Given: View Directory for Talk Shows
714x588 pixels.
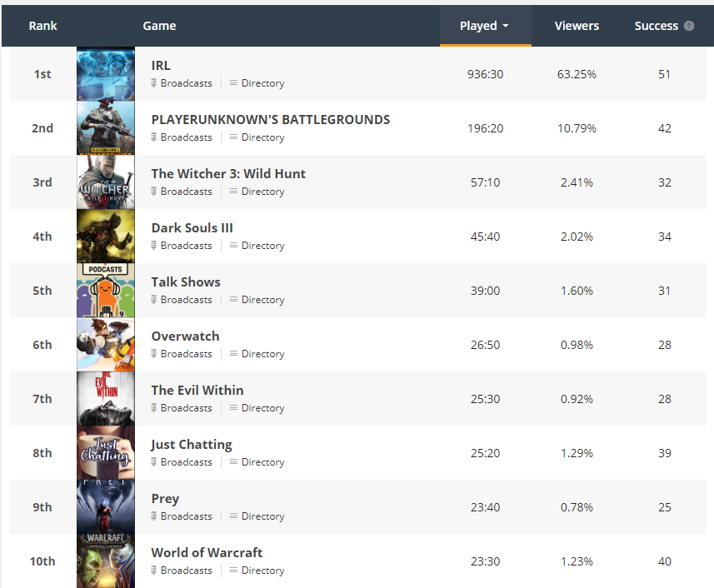Looking at the screenshot, I should click(257, 300).
